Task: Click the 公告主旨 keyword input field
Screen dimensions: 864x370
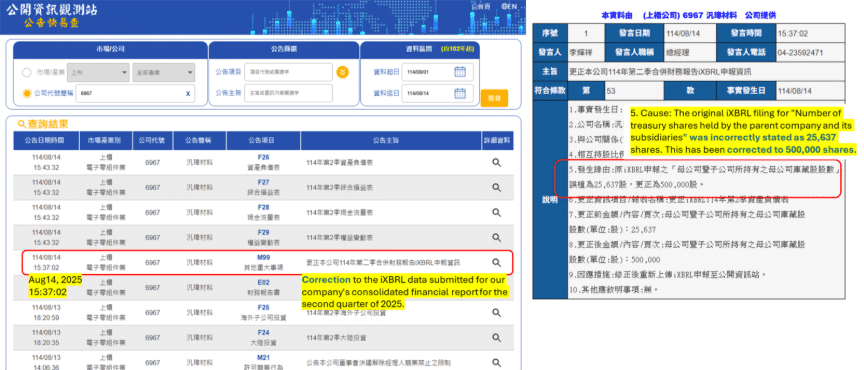Action: point(288,93)
